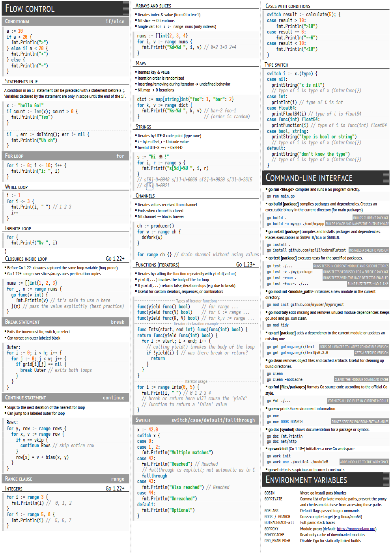The image size is (392, 554).
Task: Click the "Nil channel → blocks forever" bullet
Action: pyautogui.click(x=161, y=216)
